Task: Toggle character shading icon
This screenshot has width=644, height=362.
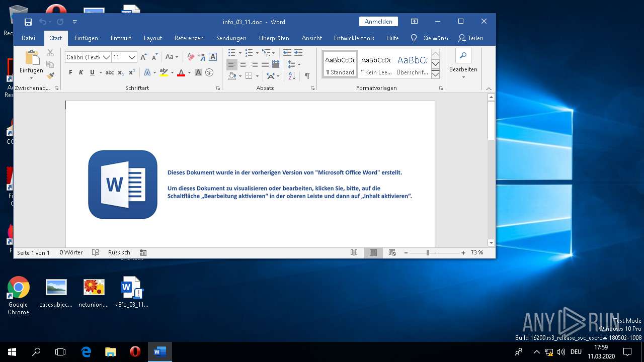Action: tap(198, 73)
